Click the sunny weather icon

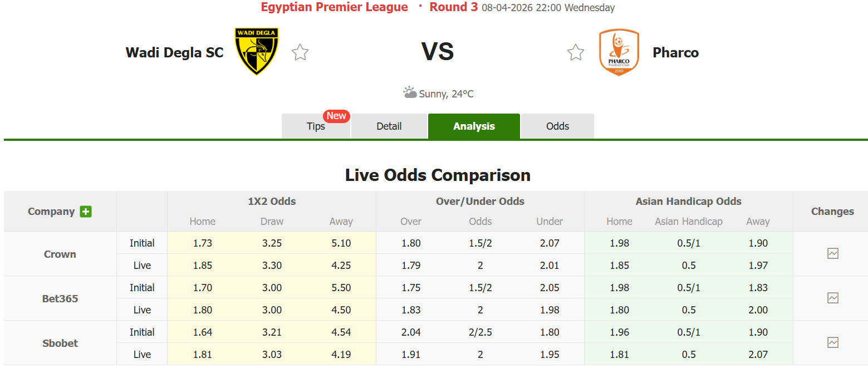click(x=410, y=92)
